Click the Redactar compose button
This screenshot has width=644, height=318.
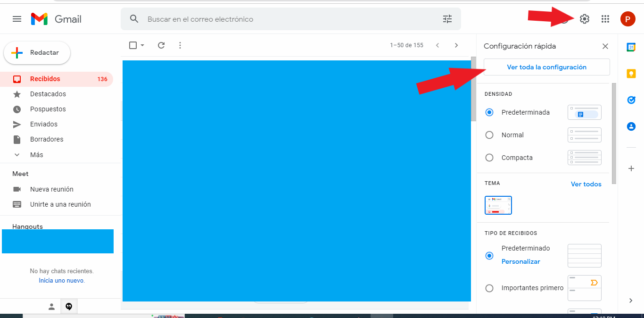[37, 53]
